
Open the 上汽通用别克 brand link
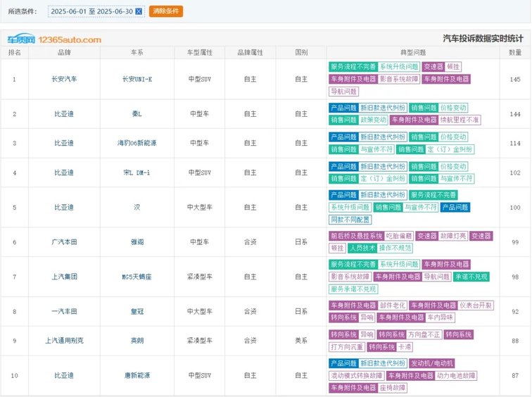pos(64,341)
